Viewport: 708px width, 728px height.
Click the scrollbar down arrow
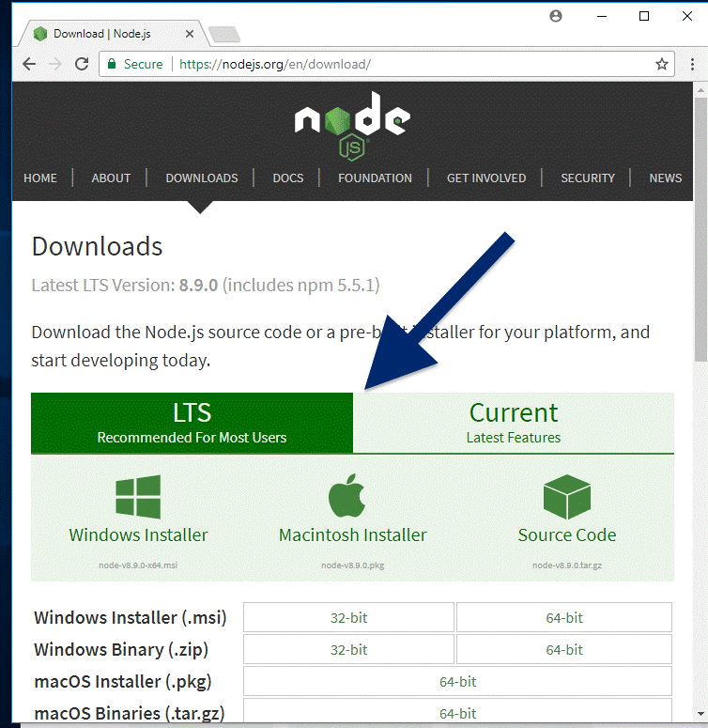click(700, 714)
